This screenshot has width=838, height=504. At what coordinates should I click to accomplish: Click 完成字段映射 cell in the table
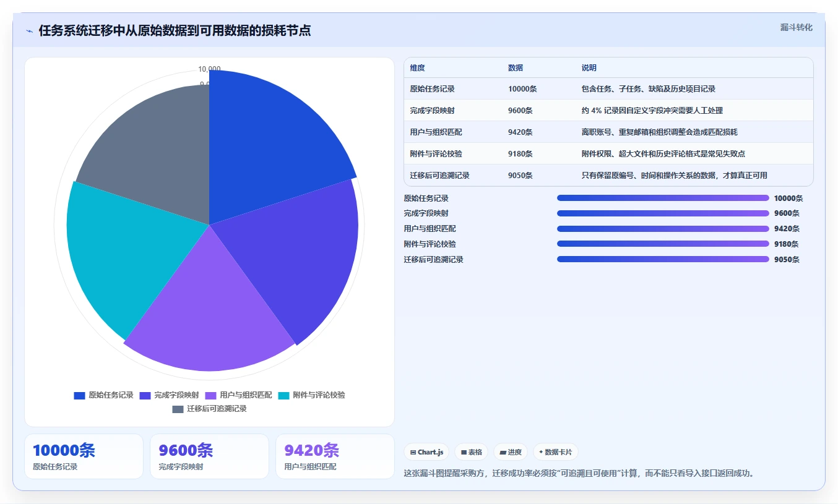[432, 111]
